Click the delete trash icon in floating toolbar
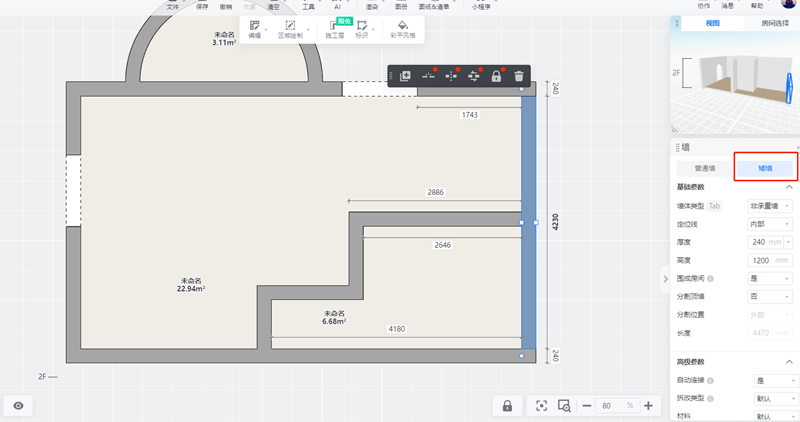The height and width of the screenshot is (422, 800). (518, 76)
